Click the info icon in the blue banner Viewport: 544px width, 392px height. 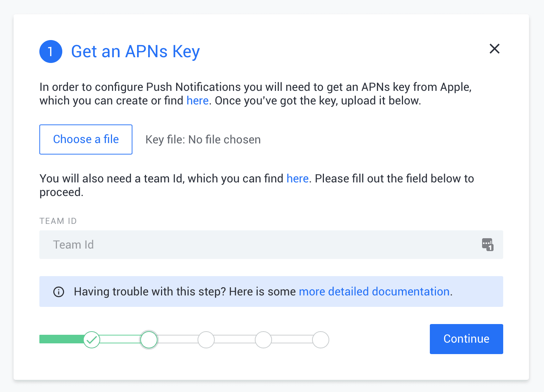tap(58, 292)
